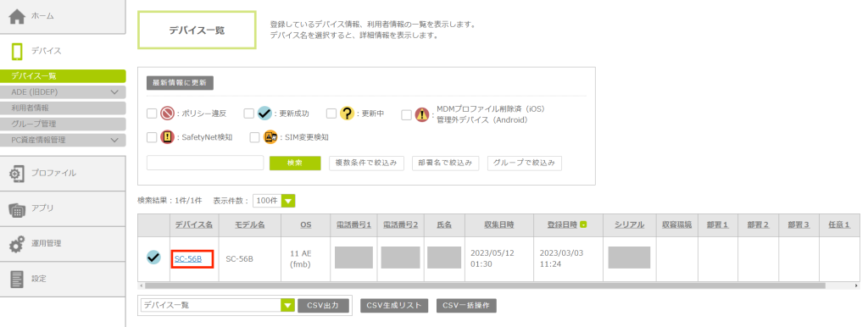This screenshot has width=868, height=327.
Task: Tick the SIM変更検知 filter checkbox
Action: pos(254,137)
